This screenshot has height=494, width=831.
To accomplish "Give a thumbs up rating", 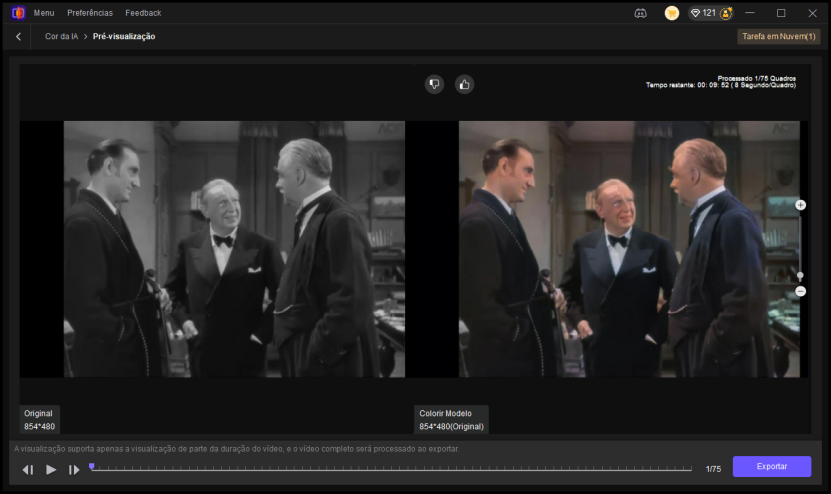I will [464, 84].
